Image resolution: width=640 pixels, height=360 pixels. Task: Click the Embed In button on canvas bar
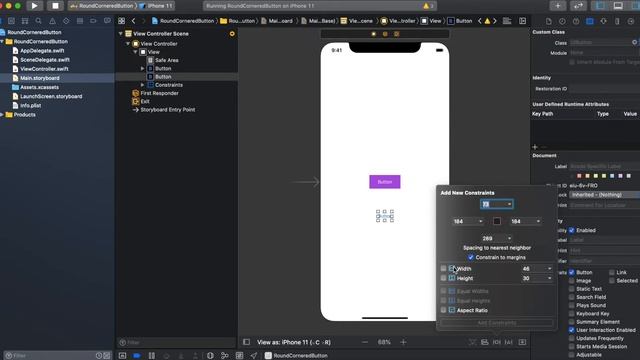click(x=522, y=342)
